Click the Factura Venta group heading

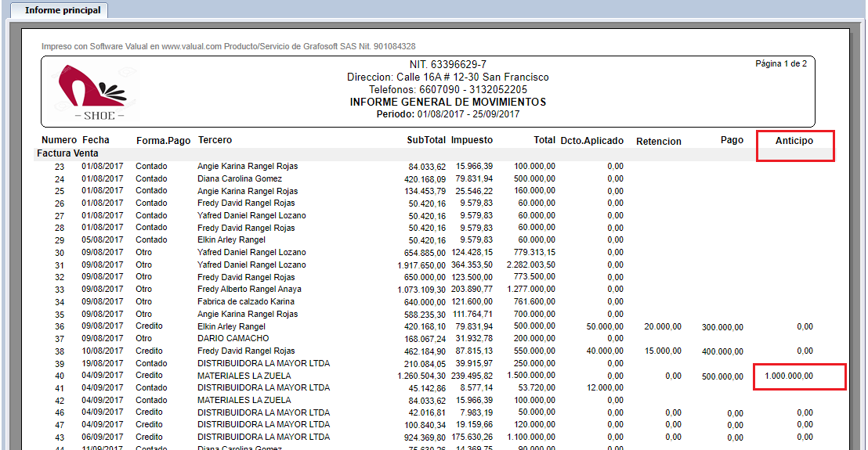pos(66,153)
